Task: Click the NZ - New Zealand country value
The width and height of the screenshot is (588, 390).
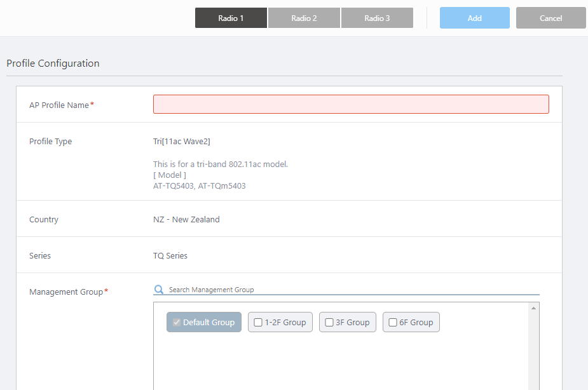Action: pyautogui.click(x=186, y=220)
